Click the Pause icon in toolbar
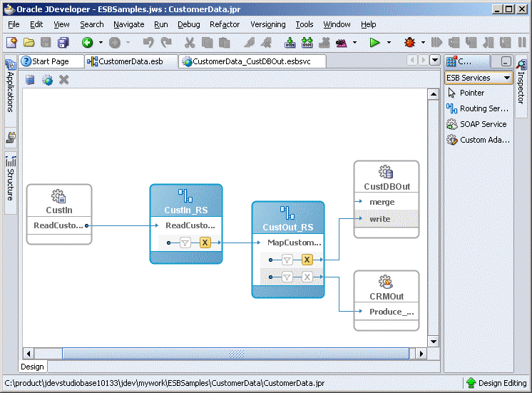 click(522, 42)
